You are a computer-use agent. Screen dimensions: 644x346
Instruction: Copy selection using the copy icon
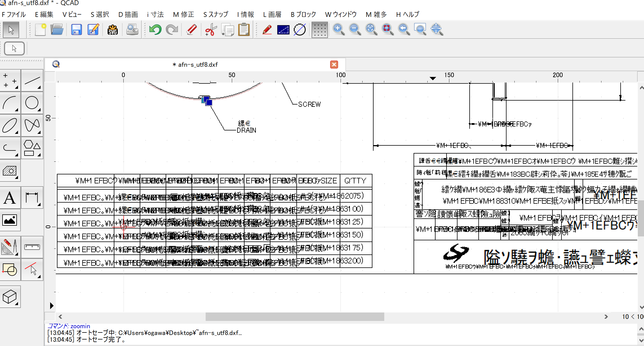click(x=228, y=30)
